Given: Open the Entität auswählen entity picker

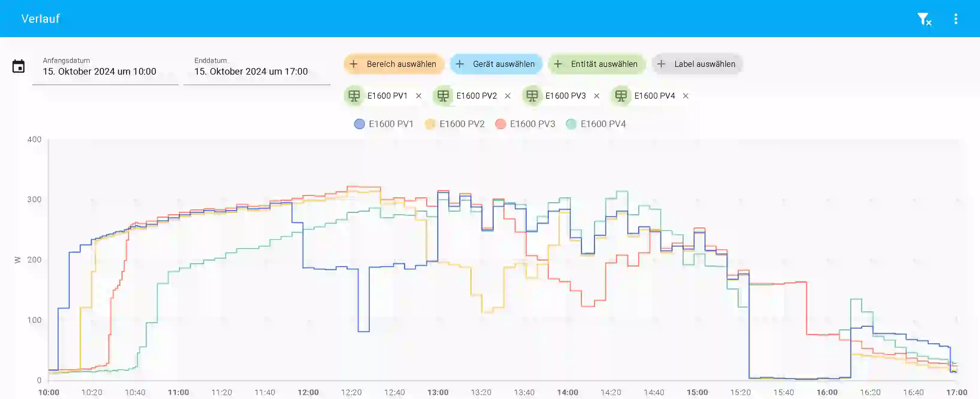Looking at the screenshot, I should (x=597, y=64).
